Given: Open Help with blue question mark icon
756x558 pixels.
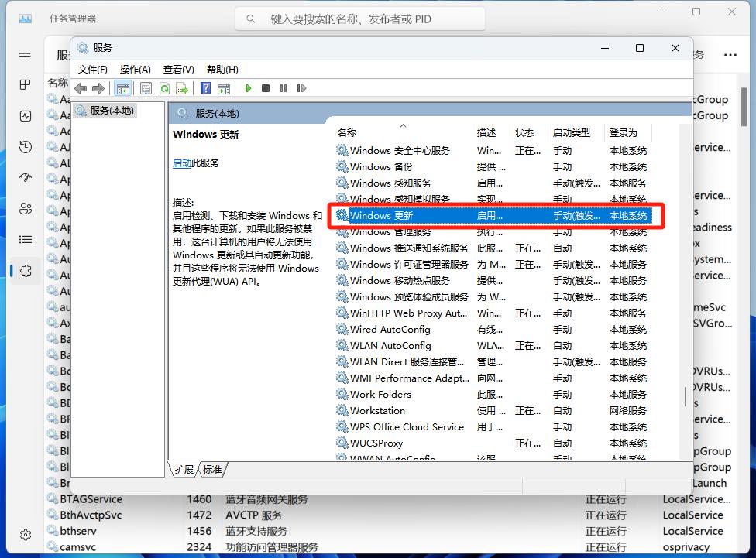Looking at the screenshot, I should (206, 88).
